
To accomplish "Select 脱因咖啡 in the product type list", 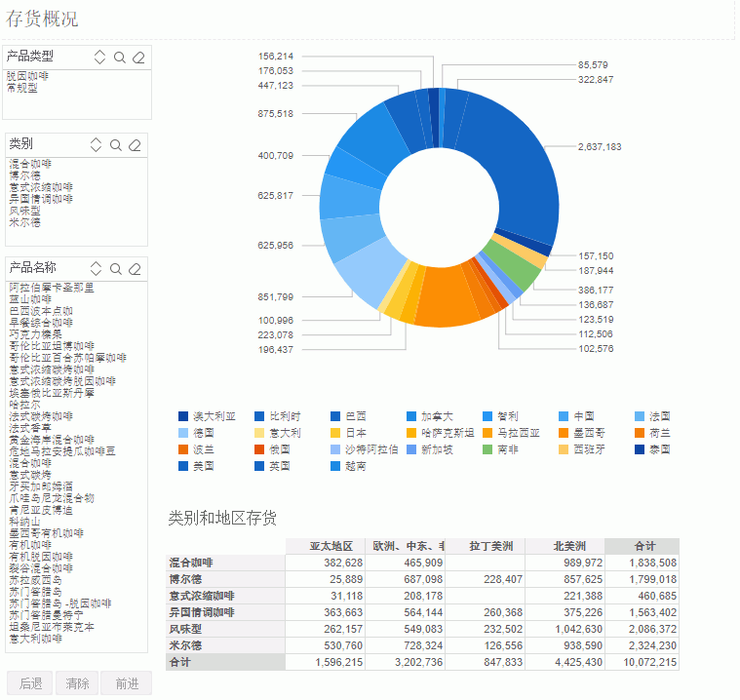I will tap(27, 76).
